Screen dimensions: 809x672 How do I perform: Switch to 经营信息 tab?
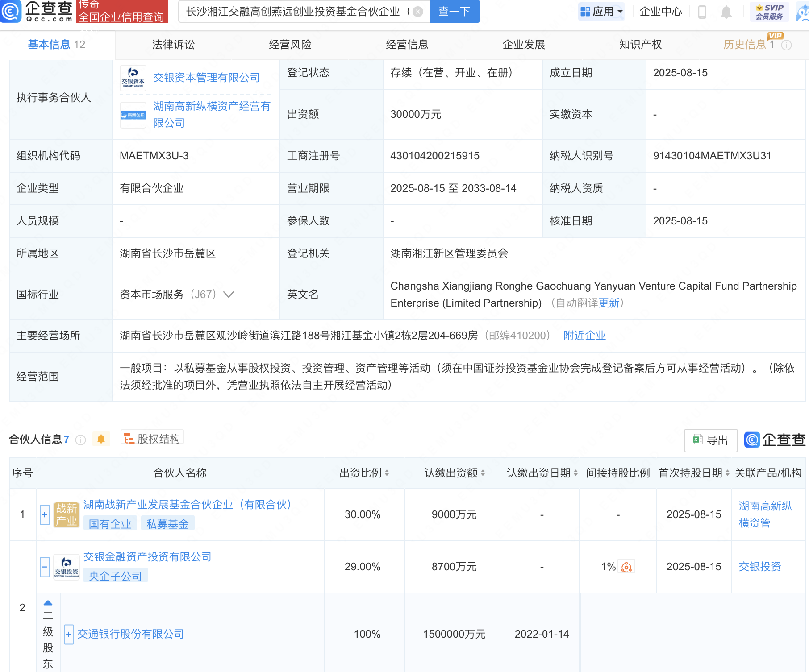407,45
